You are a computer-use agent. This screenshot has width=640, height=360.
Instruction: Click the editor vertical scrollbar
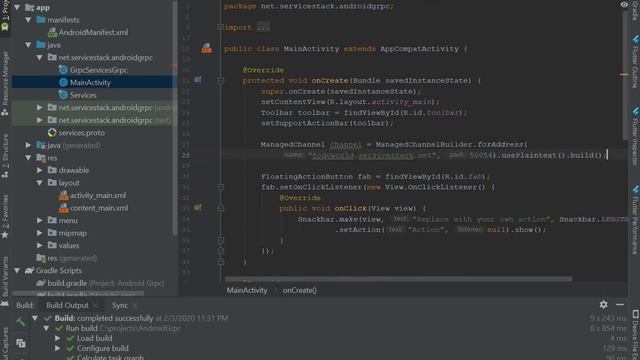(625, 76)
